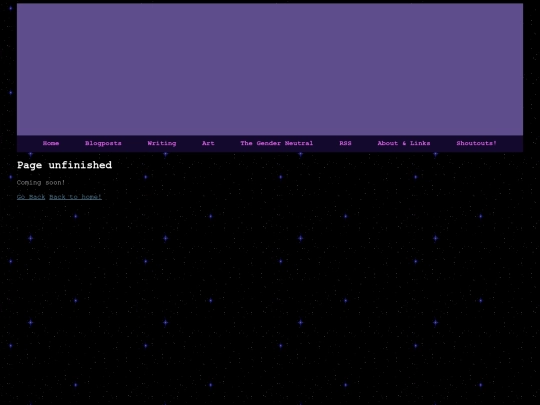Open The Gender Neutral page
Viewport: 540px width, 405px height.
277,143
